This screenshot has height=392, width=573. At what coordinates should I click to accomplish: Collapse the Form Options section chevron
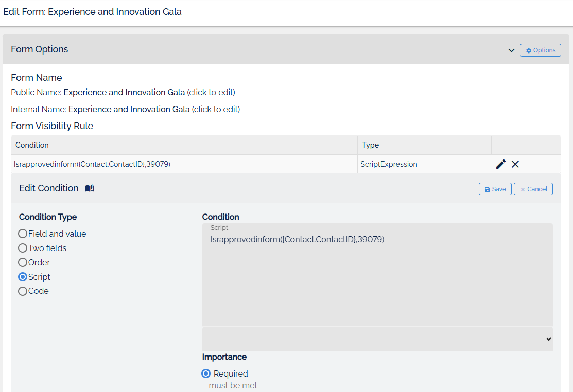[x=511, y=50]
